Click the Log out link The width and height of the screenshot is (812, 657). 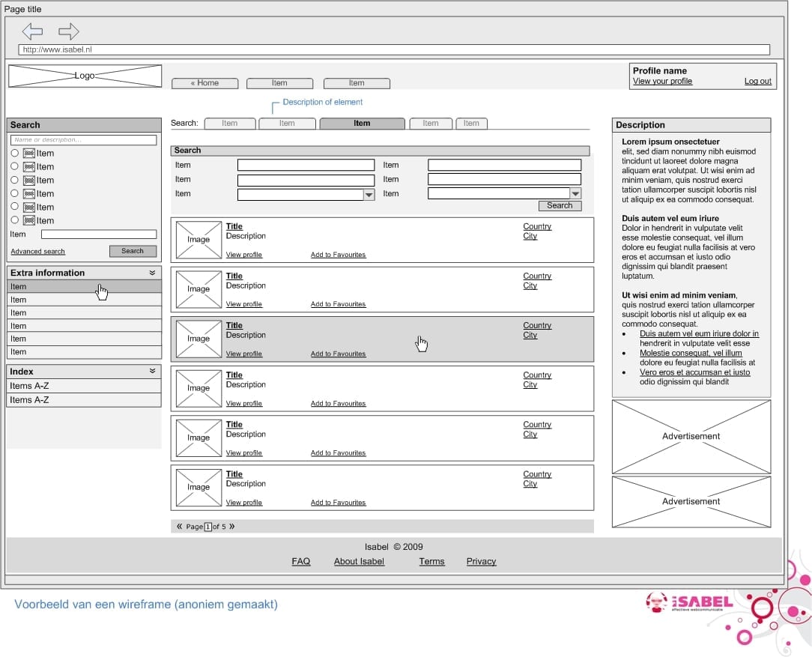point(757,82)
